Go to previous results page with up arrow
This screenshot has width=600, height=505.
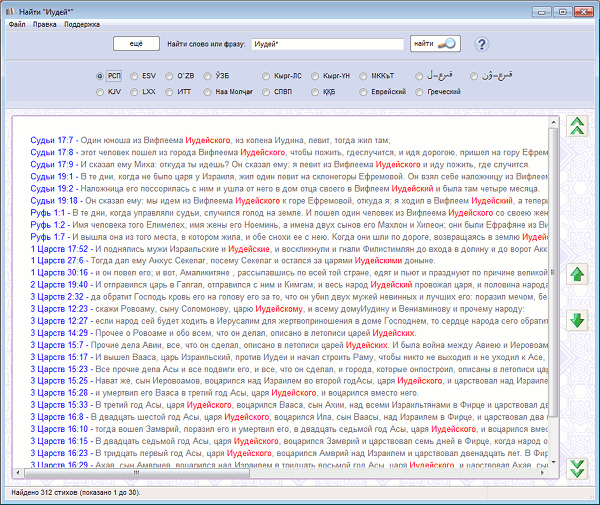tap(576, 274)
